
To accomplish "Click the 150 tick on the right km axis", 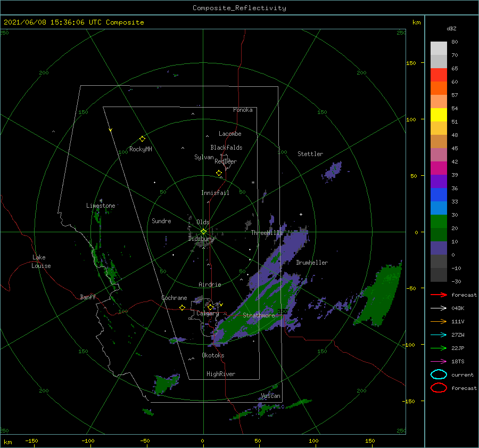I will [411, 63].
